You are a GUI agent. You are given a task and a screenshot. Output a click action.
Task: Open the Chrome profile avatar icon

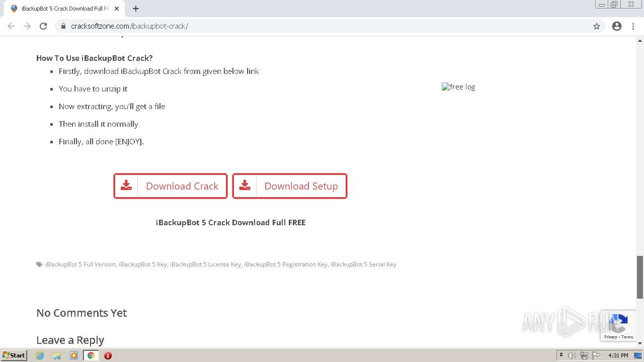[617, 26]
